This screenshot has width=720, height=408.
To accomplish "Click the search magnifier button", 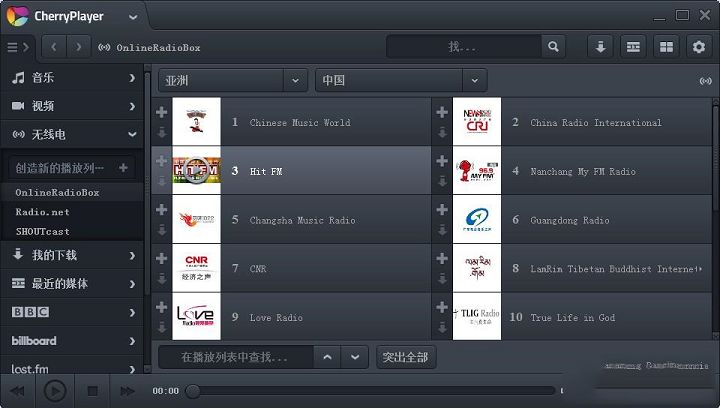I will (553, 46).
